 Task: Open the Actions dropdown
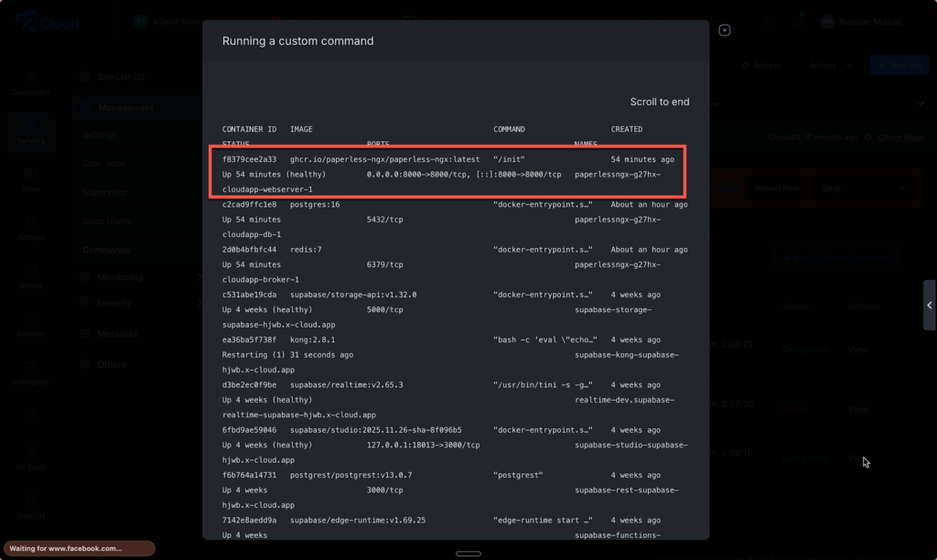pyautogui.click(x=830, y=65)
